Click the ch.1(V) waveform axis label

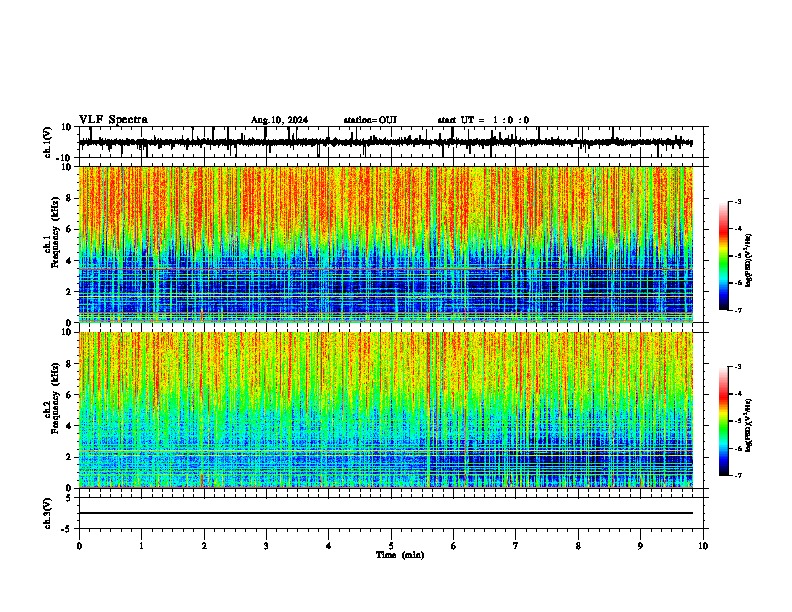point(48,142)
